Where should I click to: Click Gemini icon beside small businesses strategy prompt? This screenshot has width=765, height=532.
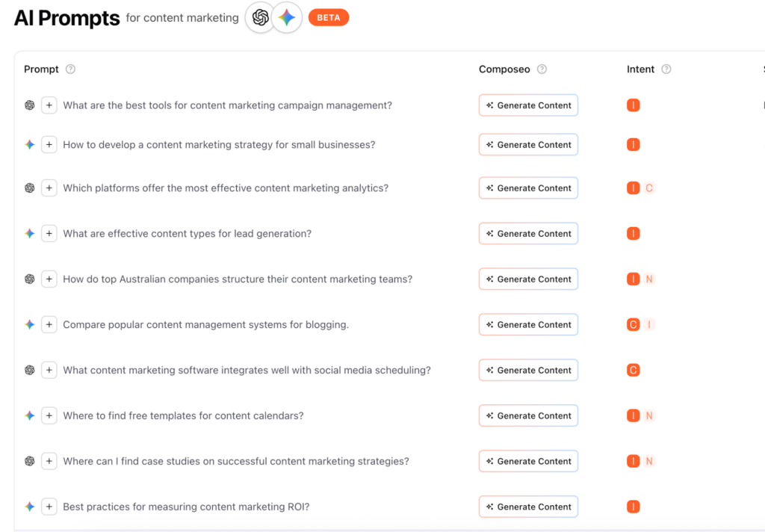coord(30,145)
